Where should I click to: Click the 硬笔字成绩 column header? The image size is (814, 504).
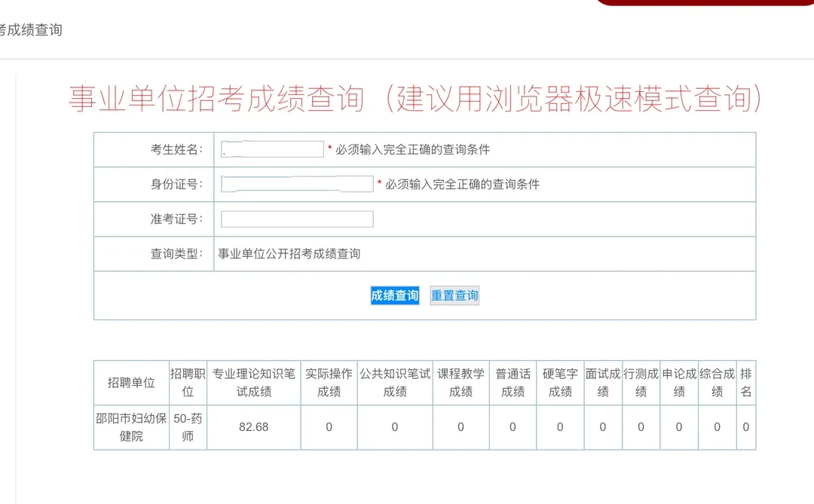point(559,383)
